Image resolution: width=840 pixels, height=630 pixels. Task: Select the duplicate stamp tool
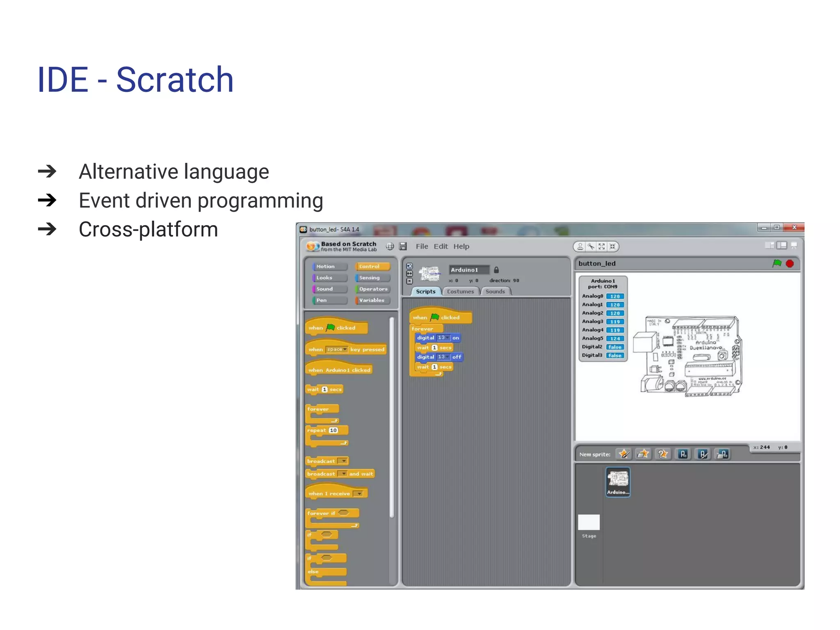[x=580, y=247]
